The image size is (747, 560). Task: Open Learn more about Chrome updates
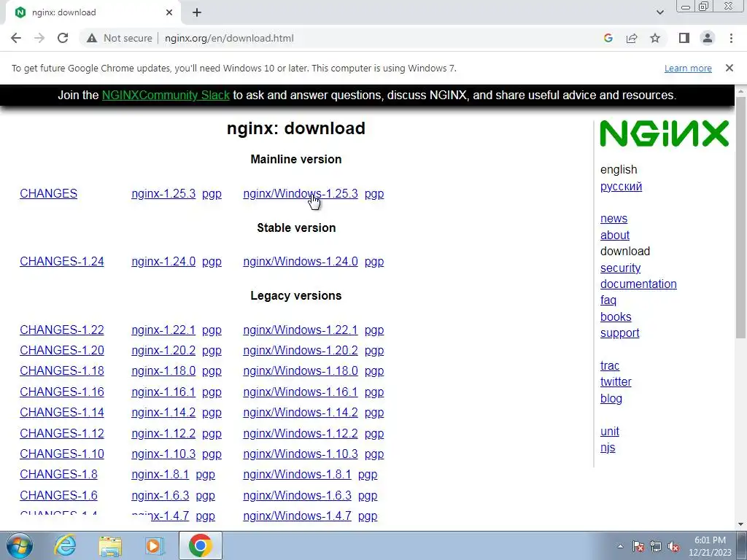click(x=688, y=69)
